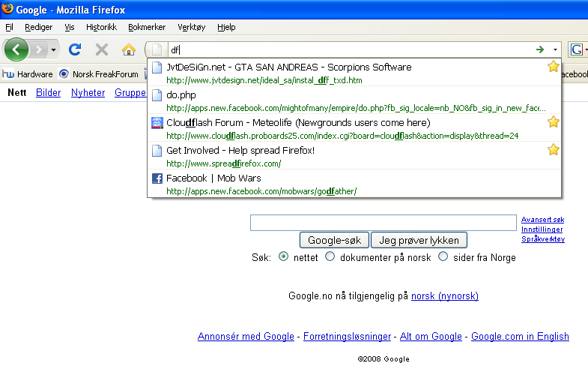Screen dimensions: 588x384
Task: Click the green Back navigation button
Action: (16, 49)
